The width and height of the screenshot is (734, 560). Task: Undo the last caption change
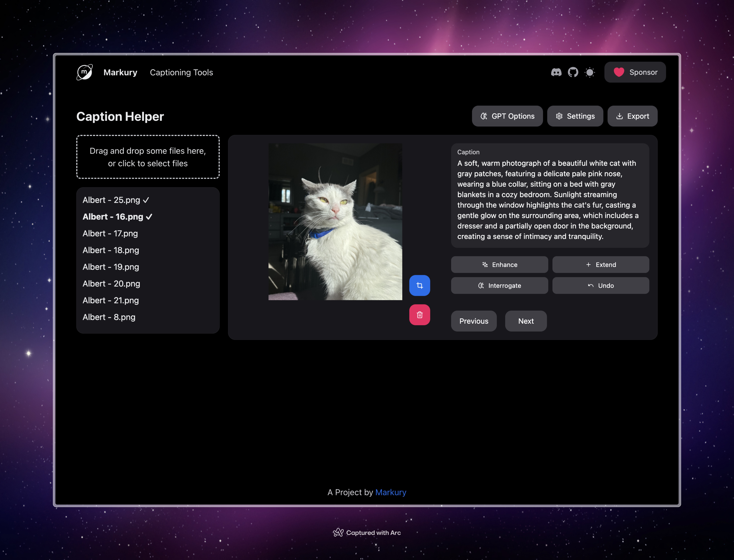click(600, 286)
